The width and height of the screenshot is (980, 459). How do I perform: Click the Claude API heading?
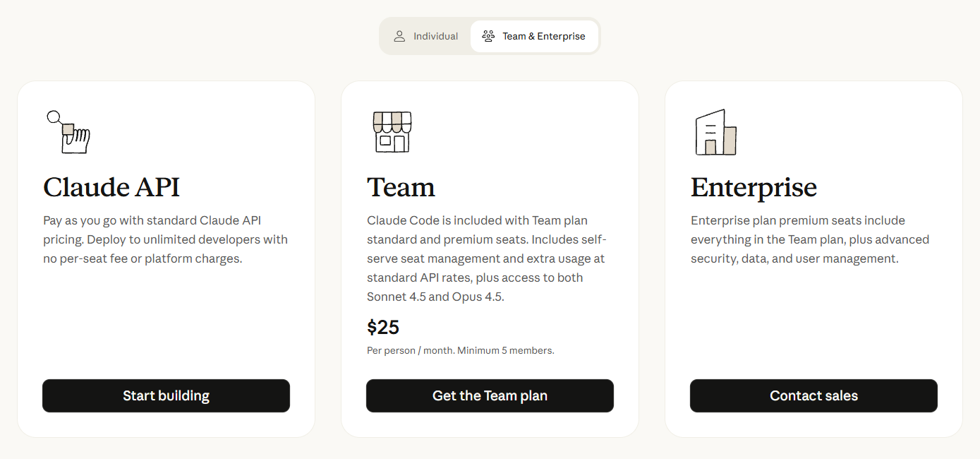tap(111, 188)
